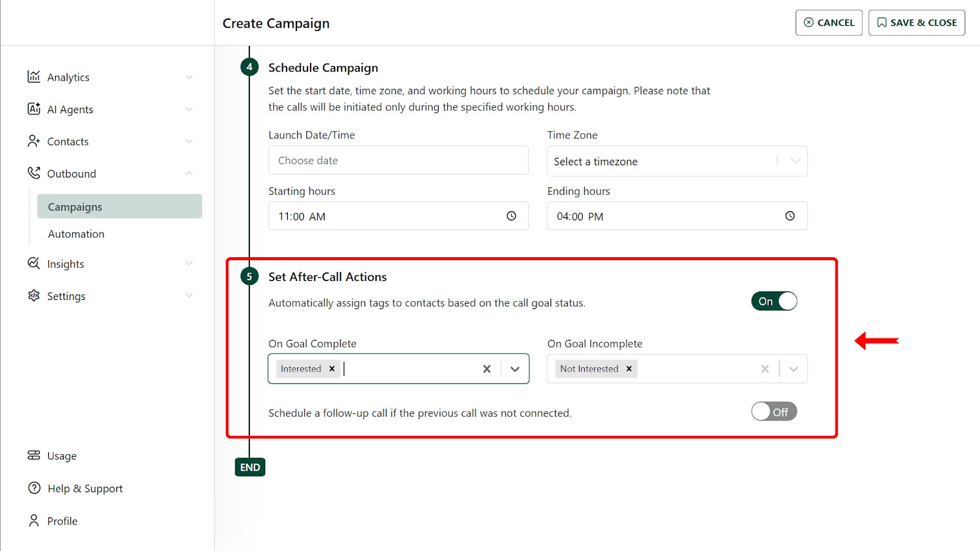Click the clock icon in Starting hours
980x551 pixels.
[511, 216]
